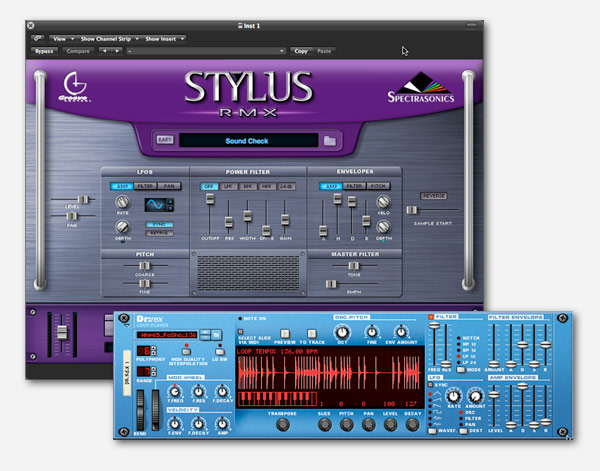Click the Mod Wheel F.Res knob
The height and width of the screenshot is (471, 600).
click(199, 392)
